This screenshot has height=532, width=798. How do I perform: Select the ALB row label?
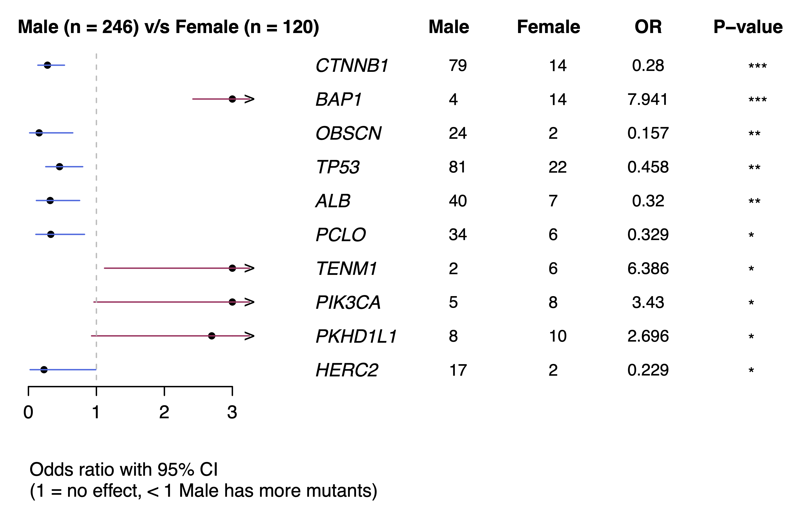tap(333, 201)
